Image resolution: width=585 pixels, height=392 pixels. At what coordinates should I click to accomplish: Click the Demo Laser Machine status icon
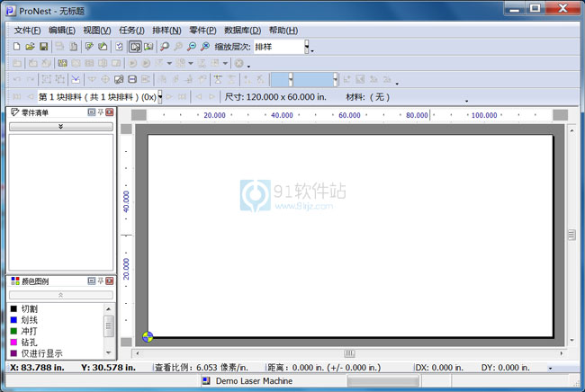tap(206, 381)
